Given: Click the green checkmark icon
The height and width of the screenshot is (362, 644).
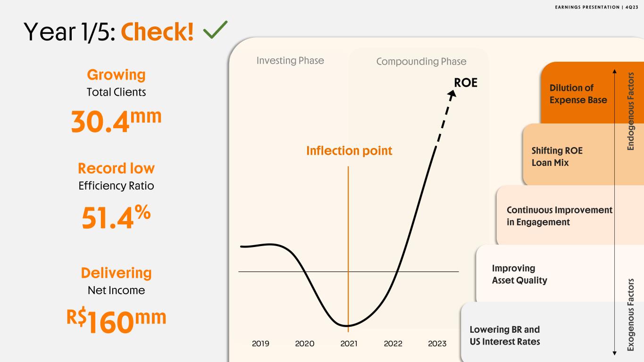Looking at the screenshot, I should pos(215,31).
